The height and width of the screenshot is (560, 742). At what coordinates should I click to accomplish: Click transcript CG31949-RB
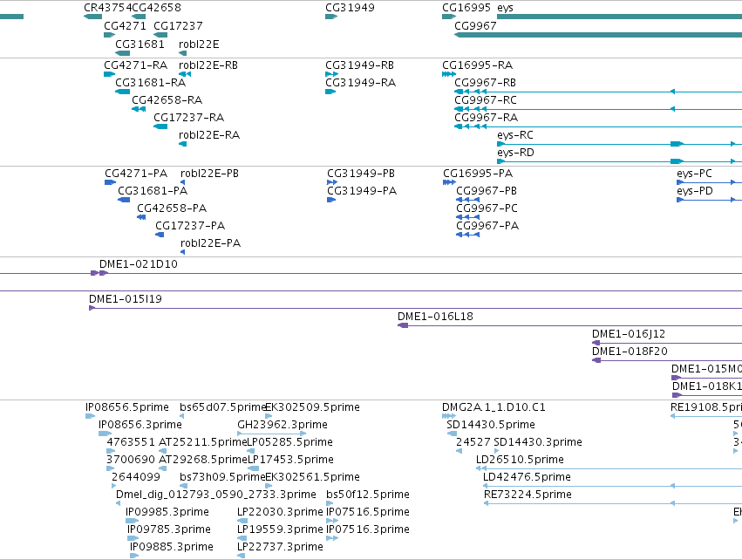click(x=359, y=65)
